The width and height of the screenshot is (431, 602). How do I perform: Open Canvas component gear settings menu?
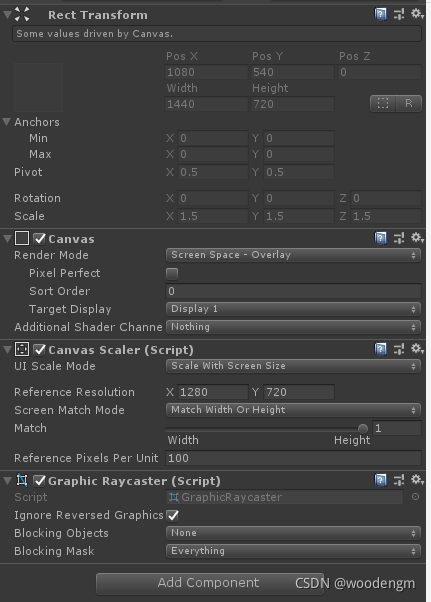(417, 238)
